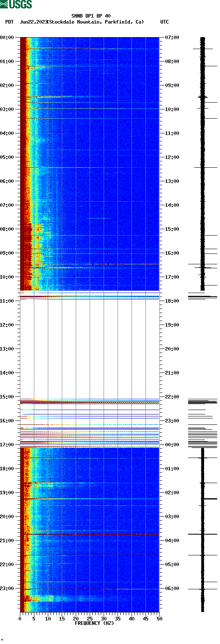Select the title text 'SMNB DP1 BP 40'
The image size is (220, 644).
91,16
